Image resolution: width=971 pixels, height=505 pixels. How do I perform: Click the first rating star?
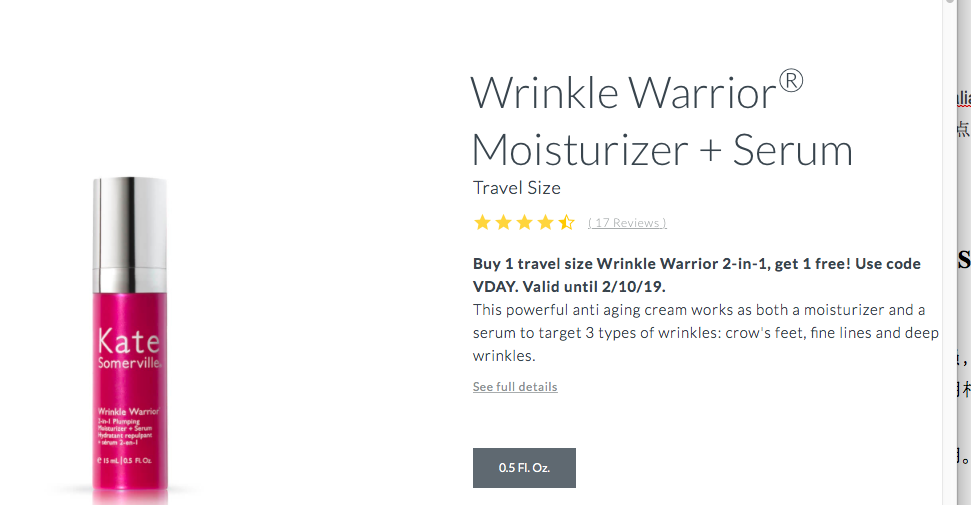[482, 222]
